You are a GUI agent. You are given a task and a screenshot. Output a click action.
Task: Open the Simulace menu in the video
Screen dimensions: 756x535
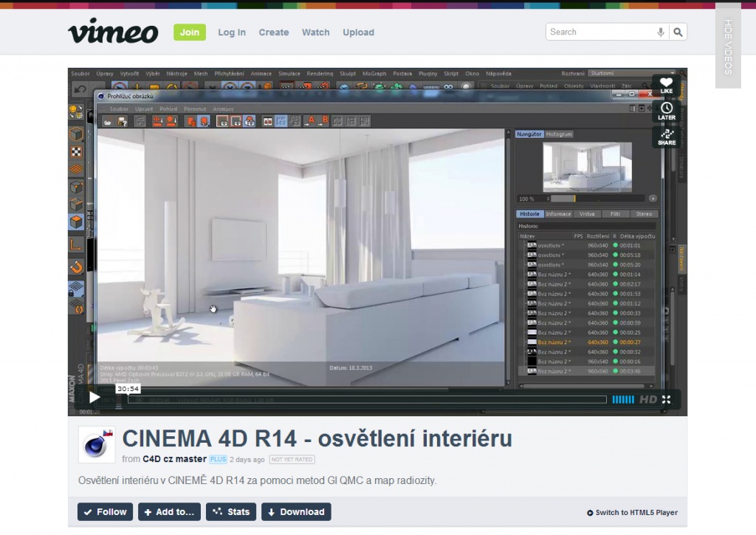click(289, 74)
